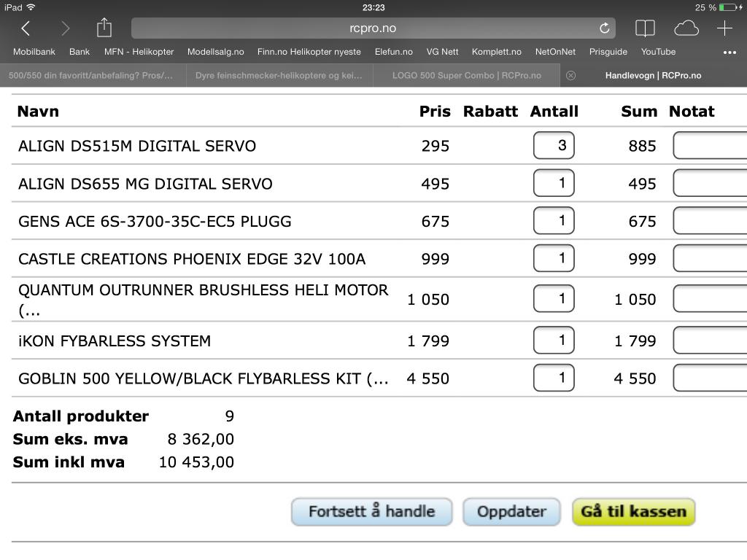
Task: Edit quantity for GOBLIN 500 kit
Action: tap(554, 378)
